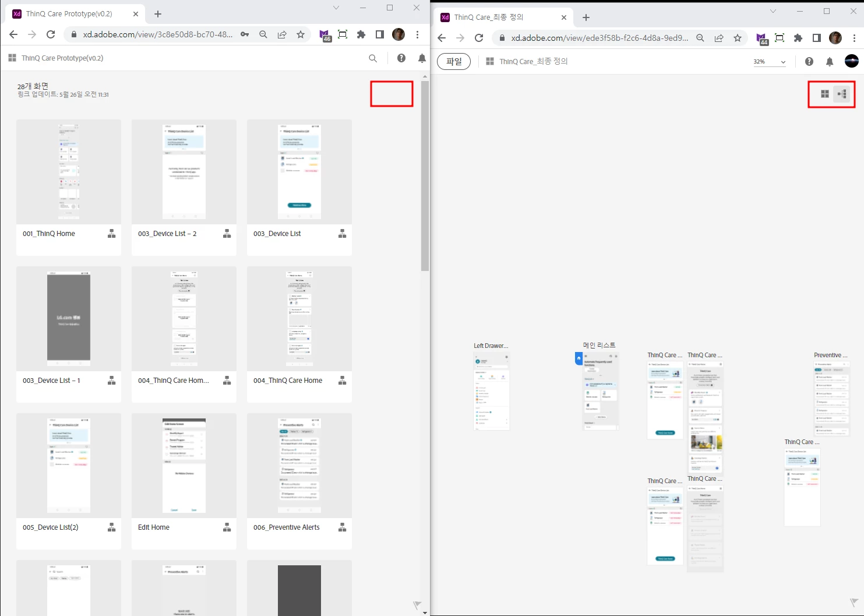The image size is (864, 616).
Task: Click ThinQ Care Prototype(v0.2) header title
Action: click(62, 58)
